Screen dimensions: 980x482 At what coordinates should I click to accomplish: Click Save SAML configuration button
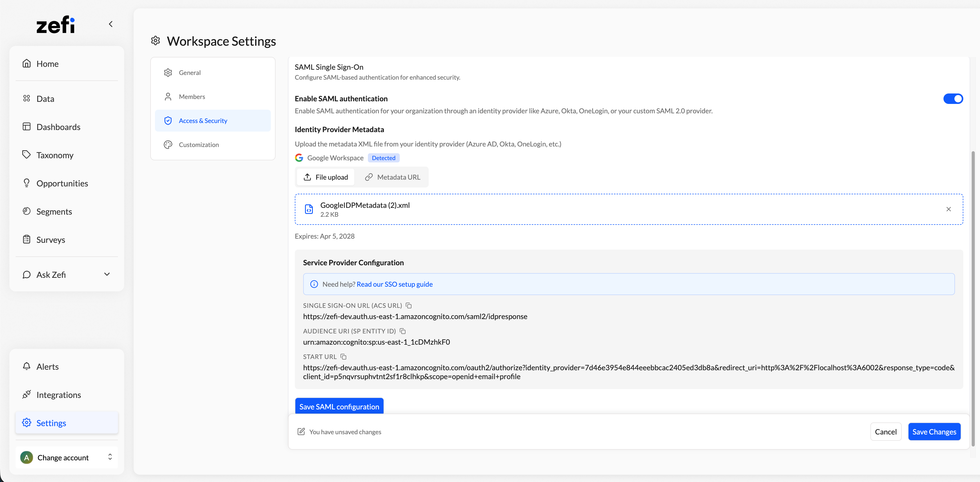point(339,406)
